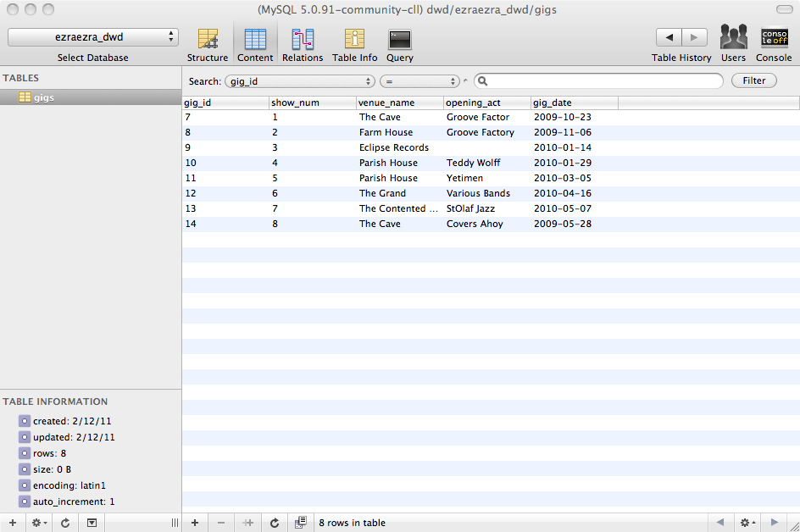This screenshot has width=800, height=532.
Task: Select the Various Bands cell
Action: click(487, 193)
